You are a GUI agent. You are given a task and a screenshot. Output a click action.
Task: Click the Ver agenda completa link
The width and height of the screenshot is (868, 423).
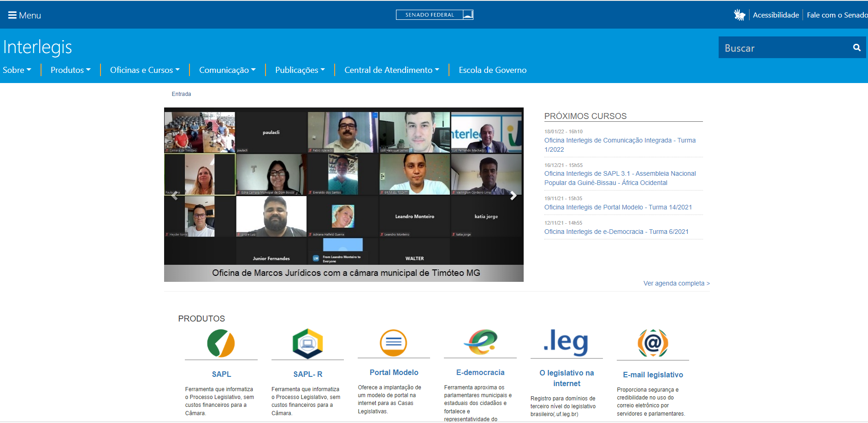pyautogui.click(x=676, y=283)
